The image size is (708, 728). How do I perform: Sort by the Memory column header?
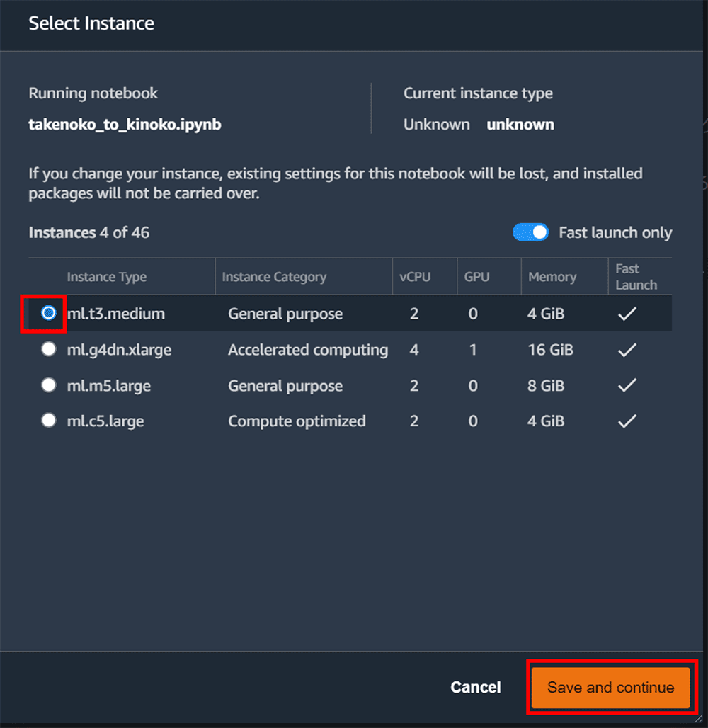coord(552,277)
